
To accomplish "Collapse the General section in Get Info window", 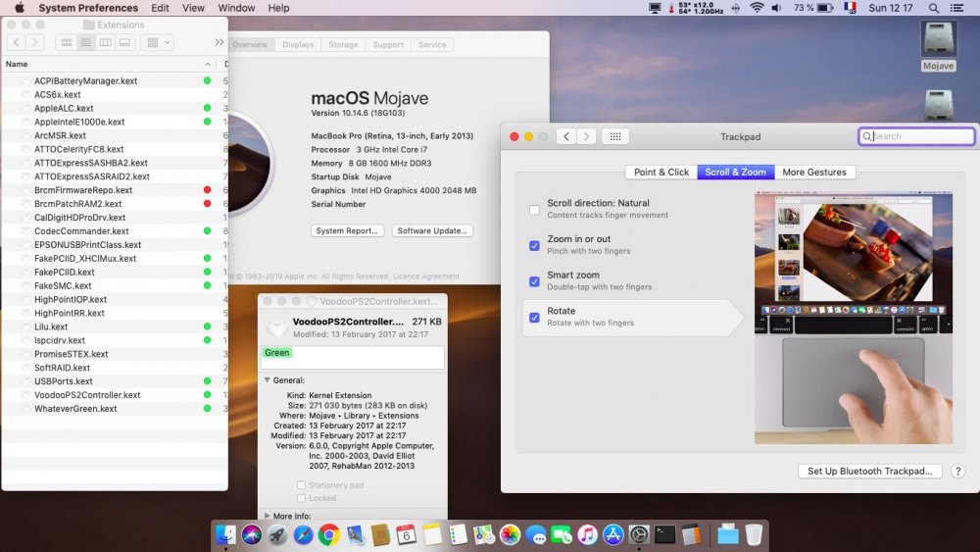I will [x=268, y=380].
